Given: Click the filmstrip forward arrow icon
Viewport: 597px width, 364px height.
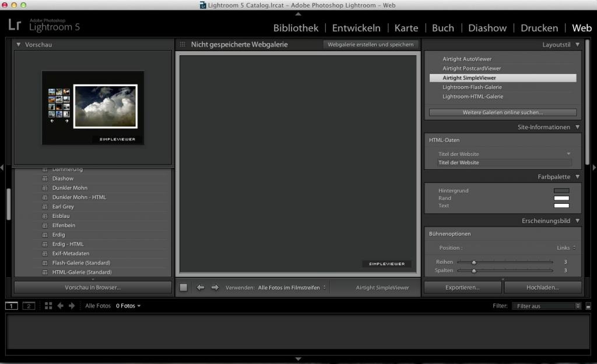Looking at the screenshot, I should [72, 306].
